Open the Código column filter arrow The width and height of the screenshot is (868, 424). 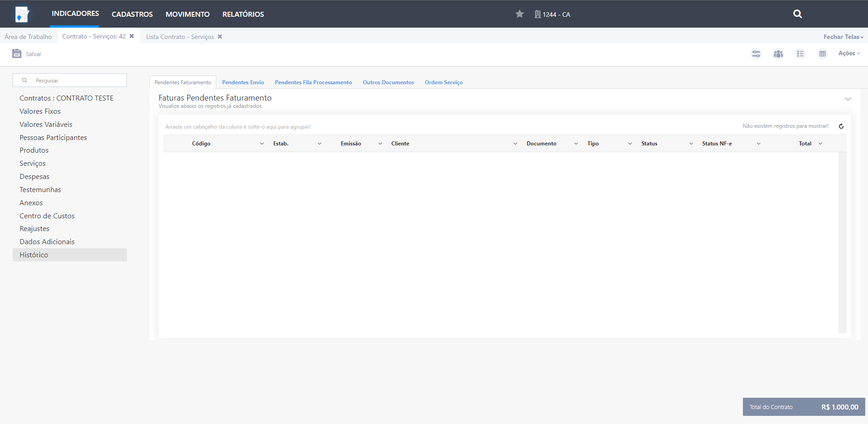262,144
